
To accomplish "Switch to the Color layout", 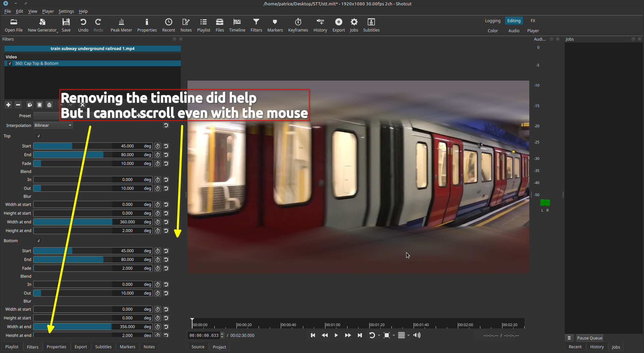I will [492, 31].
